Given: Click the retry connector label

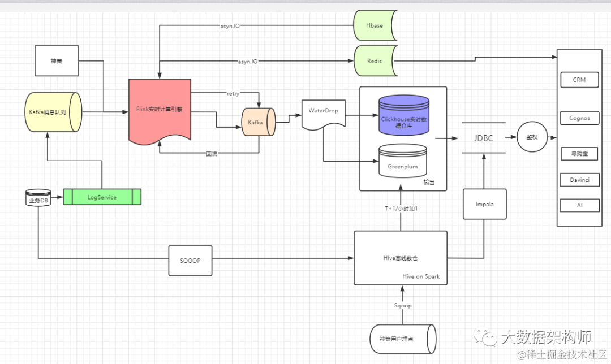Looking at the screenshot, I should tap(233, 93).
